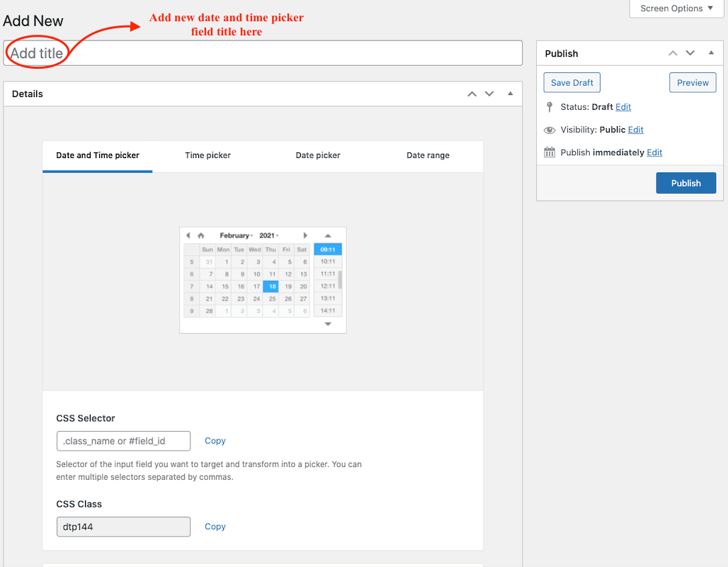The width and height of the screenshot is (728, 567).
Task: Select the 09:11 time slot
Action: pyautogui.click(x=328, y=249)
